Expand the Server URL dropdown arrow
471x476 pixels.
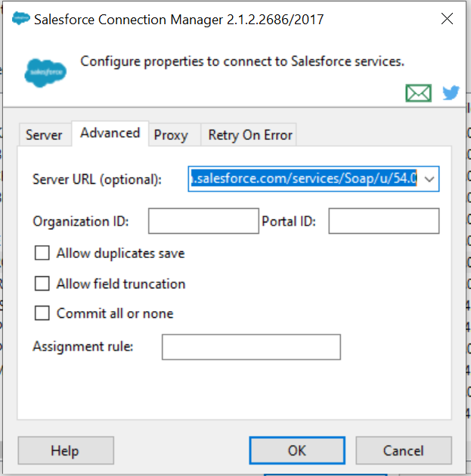tap(429, 179)
